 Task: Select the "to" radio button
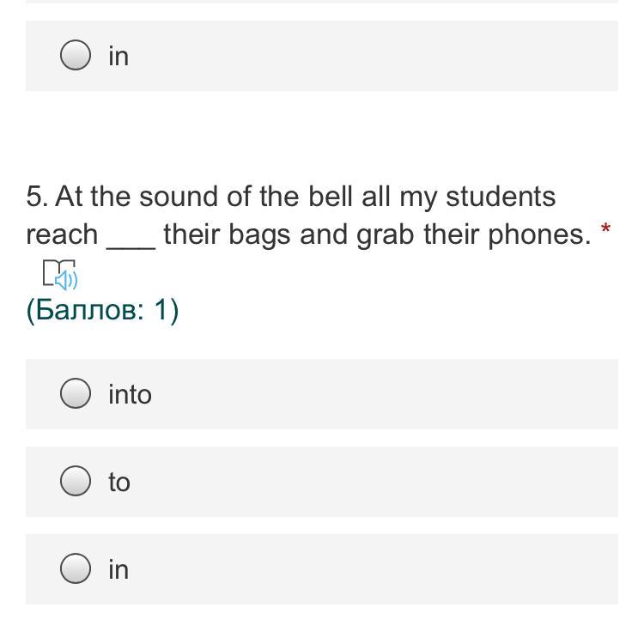pyautogui.click(x=76, y=482)
